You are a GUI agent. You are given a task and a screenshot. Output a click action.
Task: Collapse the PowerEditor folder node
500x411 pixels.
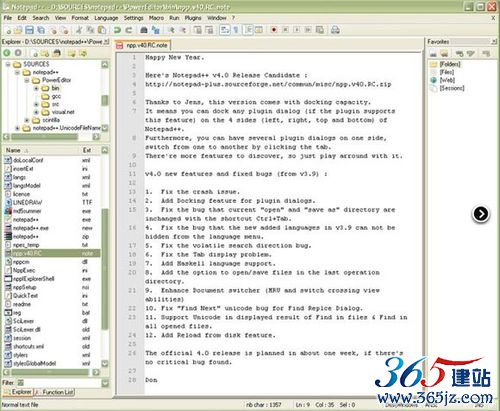27,80
